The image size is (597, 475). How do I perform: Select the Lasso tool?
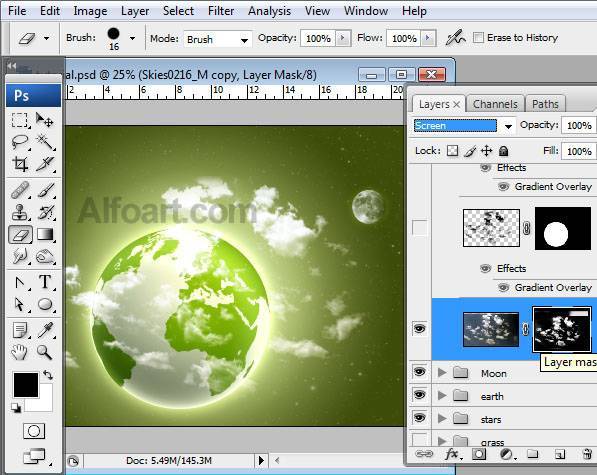(19, 142)
